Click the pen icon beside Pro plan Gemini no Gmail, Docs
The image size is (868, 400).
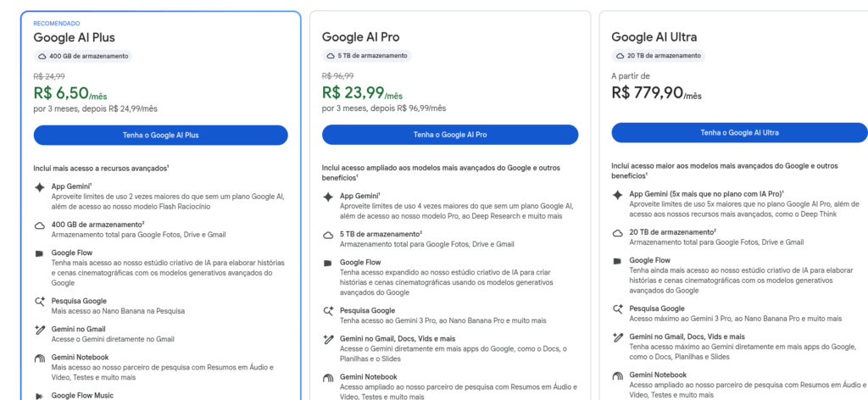tap(328, 339)
